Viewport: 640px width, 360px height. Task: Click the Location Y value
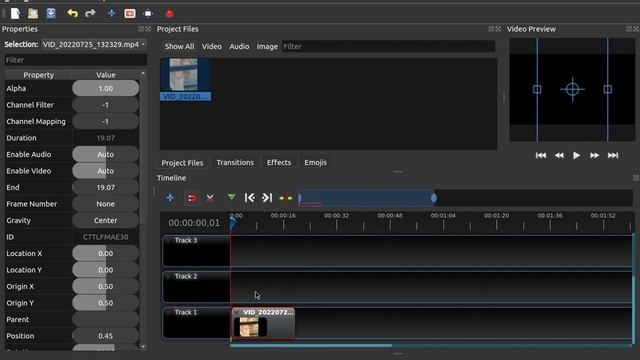click(106, 270)
